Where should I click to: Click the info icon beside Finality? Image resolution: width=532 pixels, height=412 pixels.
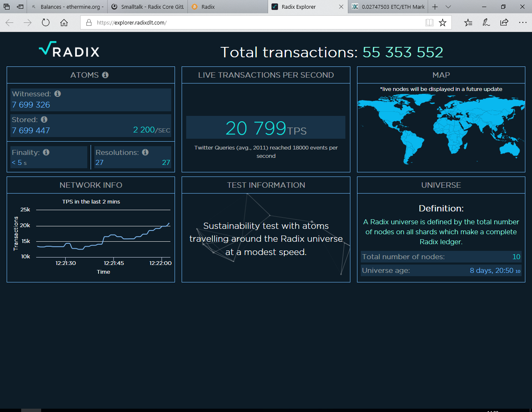tap(46, 152)
